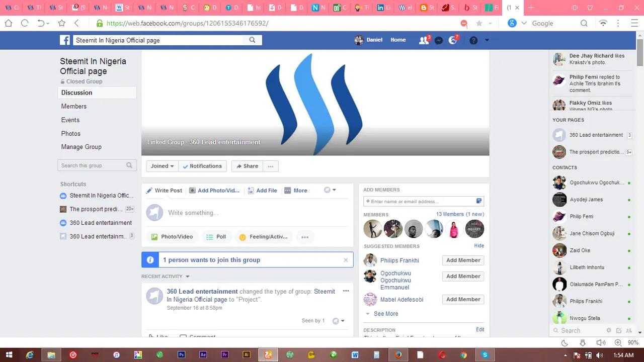
Task: Open the 1 person wants to join notice
Action: [x=212, y=260]
